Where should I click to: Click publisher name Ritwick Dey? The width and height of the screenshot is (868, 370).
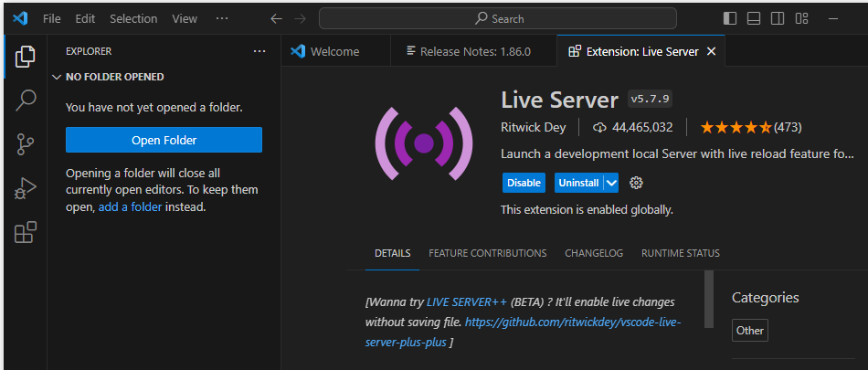click(533, 128)
